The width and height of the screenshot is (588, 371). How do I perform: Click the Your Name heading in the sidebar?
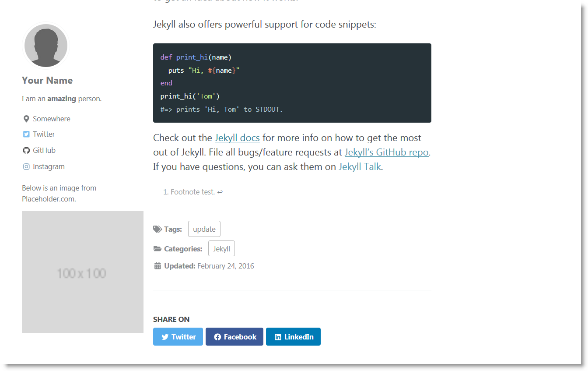tap(47, 80)
